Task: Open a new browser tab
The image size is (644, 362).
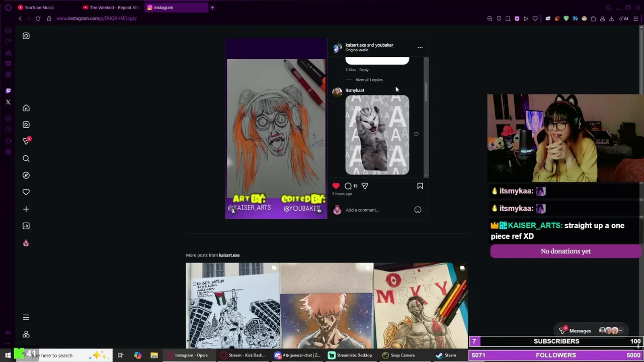Action: click(x=212, y=8)
